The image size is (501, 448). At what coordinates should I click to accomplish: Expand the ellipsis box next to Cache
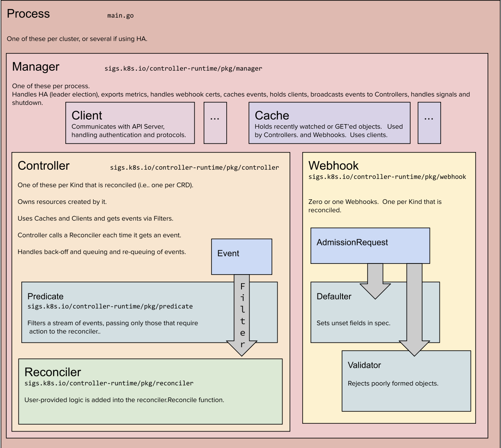[x=429, y=122]
